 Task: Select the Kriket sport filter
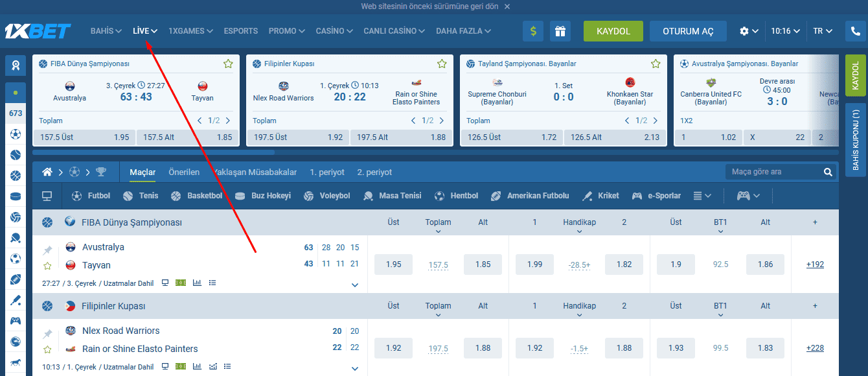600,196
